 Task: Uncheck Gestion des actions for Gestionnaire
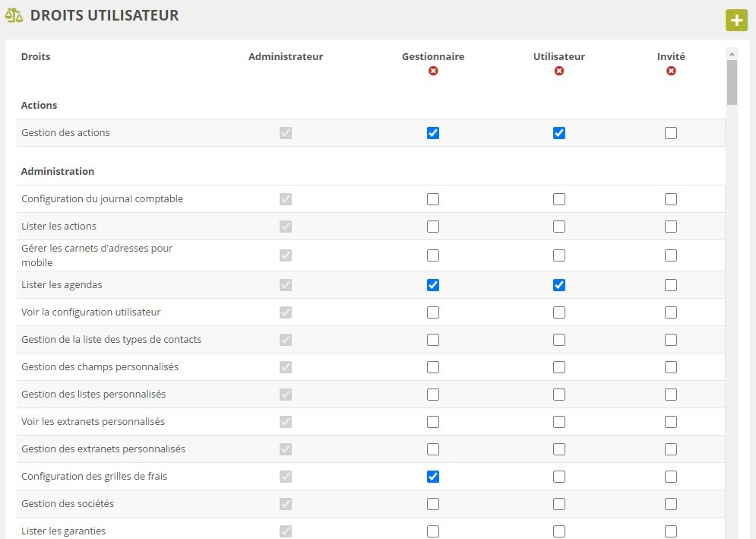click(433, 133)
